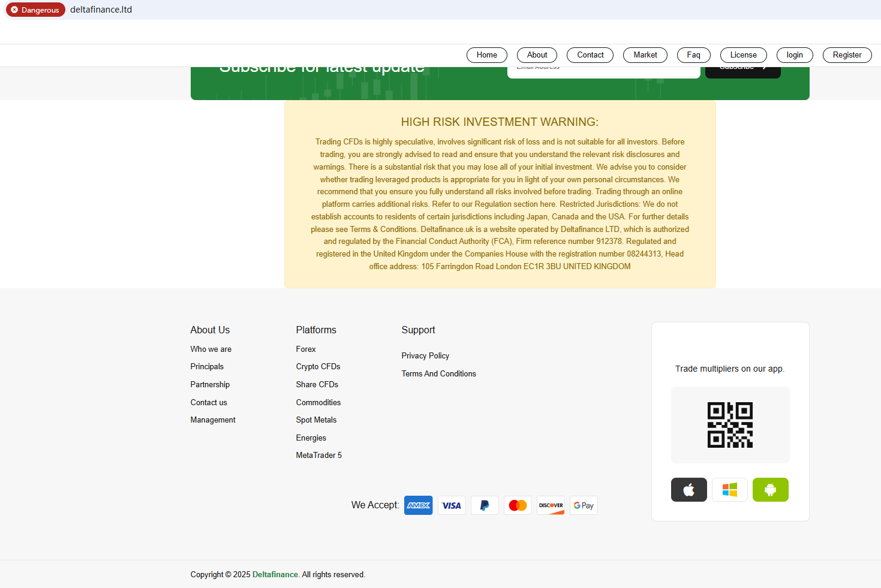Open the Market menu item
The image size is (881, 588).
point(645,55)
